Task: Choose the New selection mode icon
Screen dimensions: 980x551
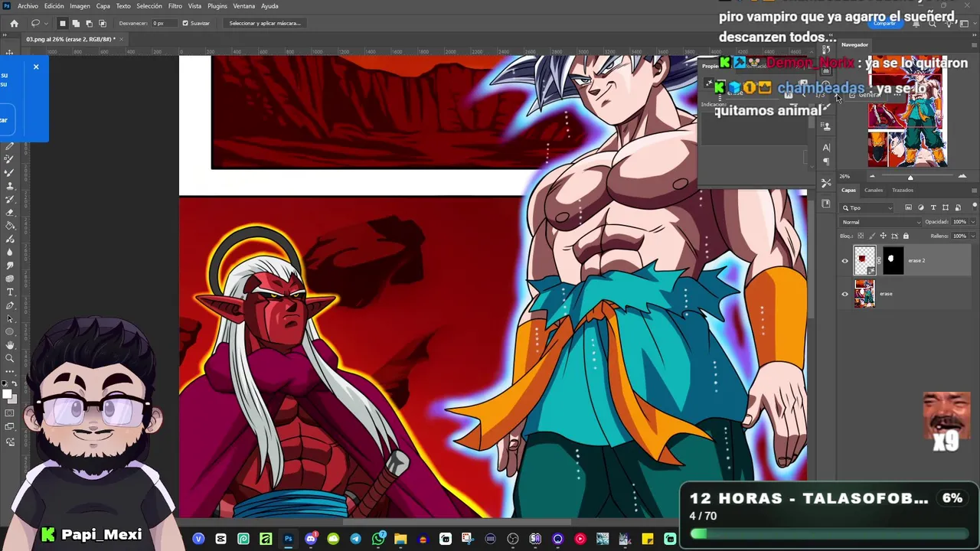Action: point(63,23)
